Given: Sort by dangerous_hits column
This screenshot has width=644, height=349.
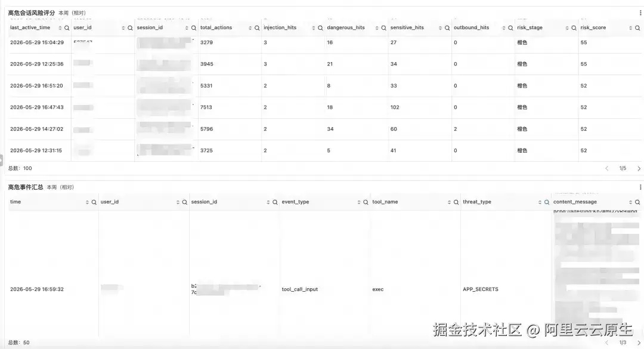Looking at the screenshot, I should (377, 28).
